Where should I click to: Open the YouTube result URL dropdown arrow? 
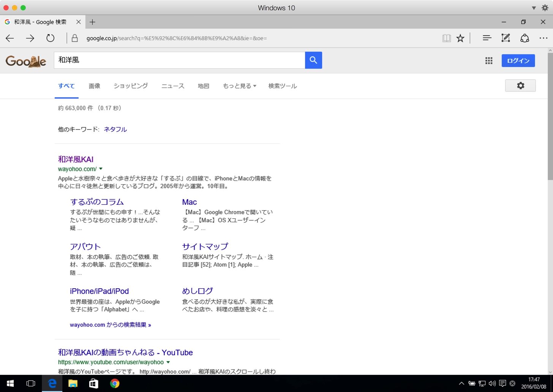(x=168, y=362)
